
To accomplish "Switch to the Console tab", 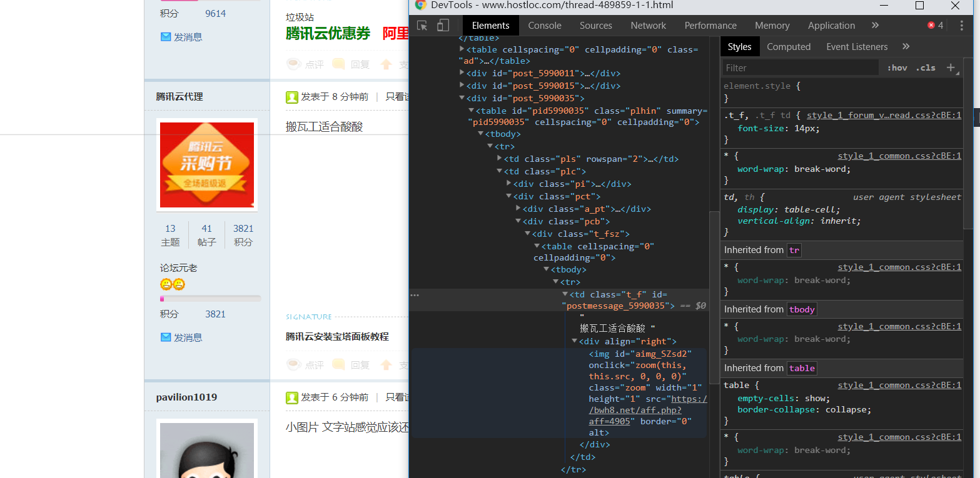I will click(x=544, y=26).
